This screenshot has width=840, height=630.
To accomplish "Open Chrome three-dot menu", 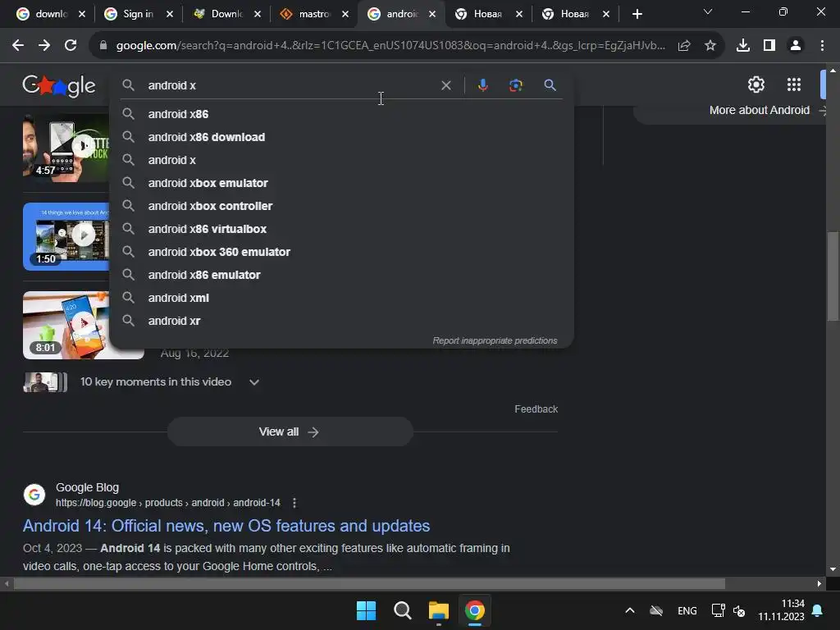I will (822, 46).
